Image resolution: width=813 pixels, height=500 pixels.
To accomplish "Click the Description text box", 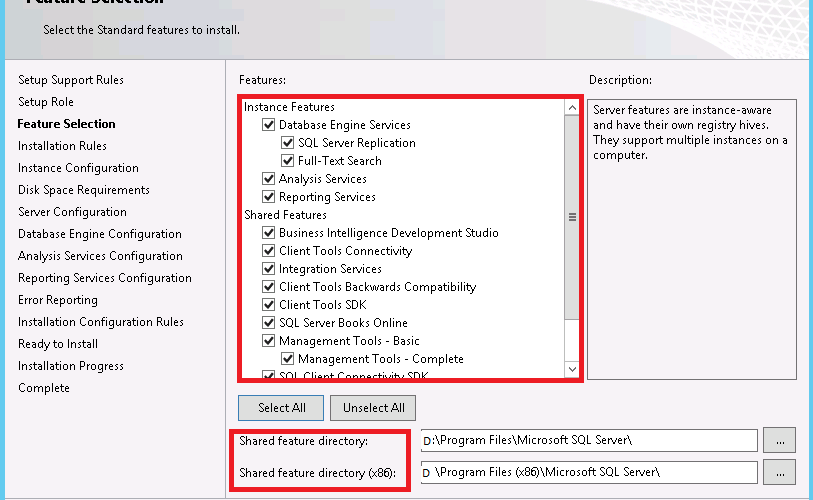I will (x=692, y=239).
